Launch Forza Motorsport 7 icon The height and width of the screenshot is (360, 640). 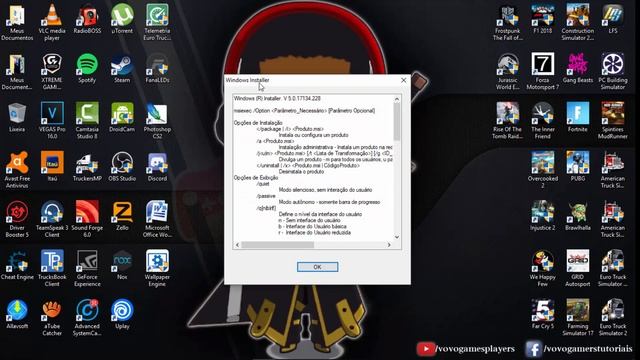point(542,71)
